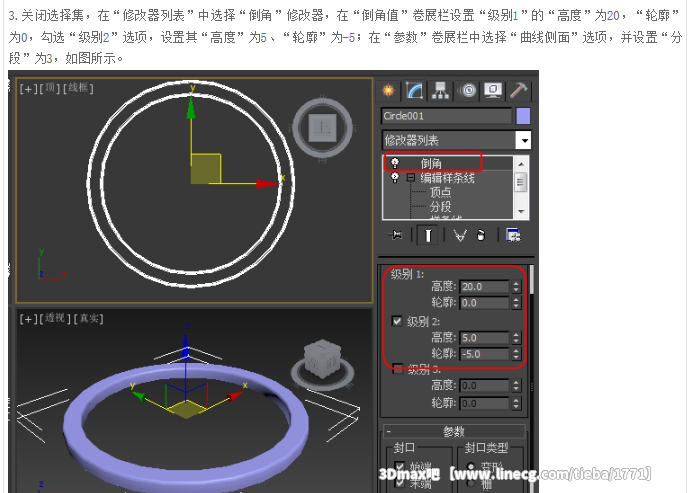Toggle Show End Result icon
This screenshot has height=493, width=691.
tap(427, 235)
